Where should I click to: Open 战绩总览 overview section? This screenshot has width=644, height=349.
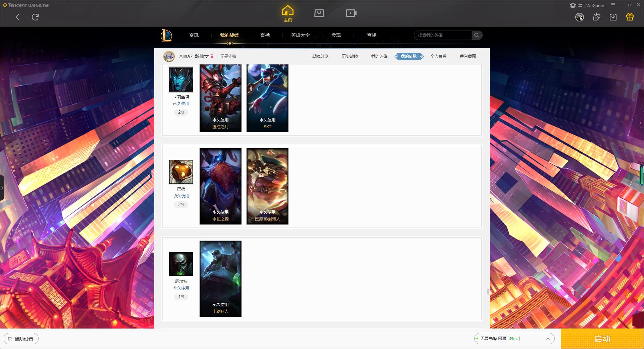point(320,56)
